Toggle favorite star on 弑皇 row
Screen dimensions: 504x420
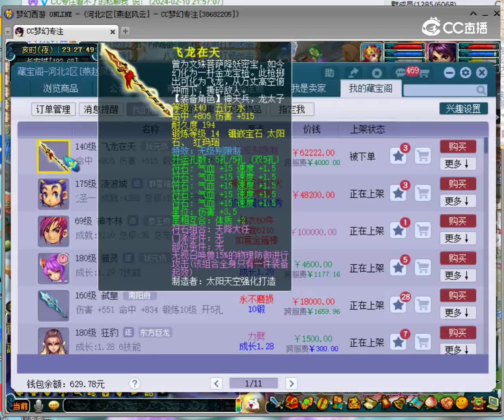pyautogui.click(x=398, y=305)
